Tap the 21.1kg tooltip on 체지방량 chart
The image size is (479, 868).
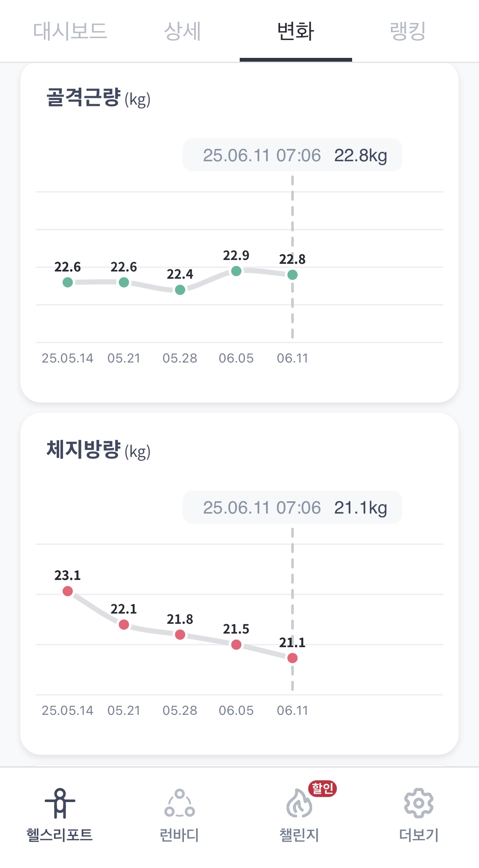(293, 508)
